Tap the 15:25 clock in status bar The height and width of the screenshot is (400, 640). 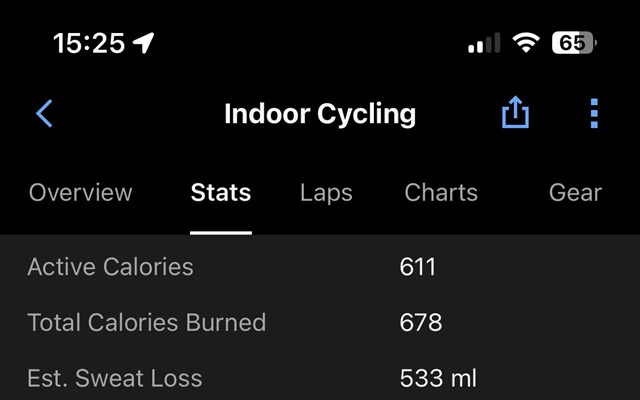[89, 43]
